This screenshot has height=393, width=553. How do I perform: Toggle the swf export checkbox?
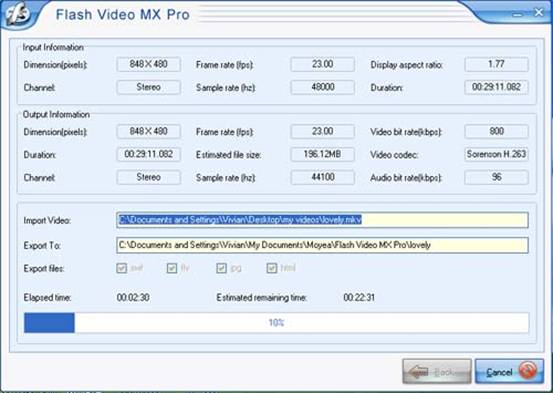coord(121,268)
